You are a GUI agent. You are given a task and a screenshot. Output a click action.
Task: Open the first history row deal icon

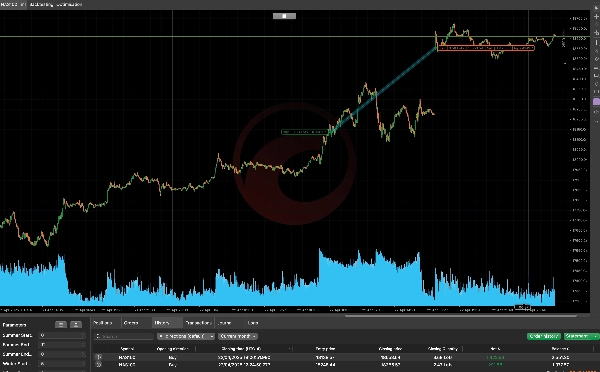click(x=99, y=357)
